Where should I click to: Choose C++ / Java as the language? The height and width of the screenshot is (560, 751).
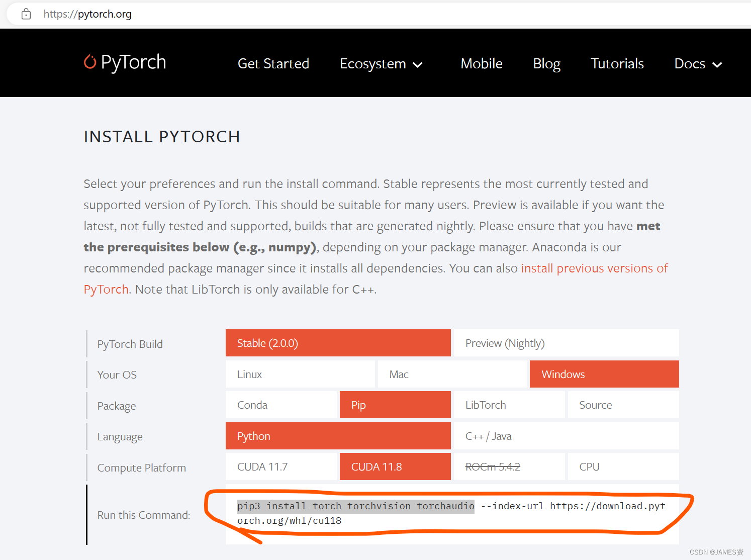click(567, 436)
